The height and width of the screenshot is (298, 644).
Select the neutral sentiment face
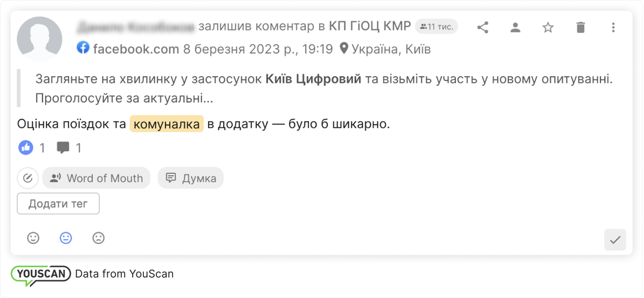(x=66, y=238)
